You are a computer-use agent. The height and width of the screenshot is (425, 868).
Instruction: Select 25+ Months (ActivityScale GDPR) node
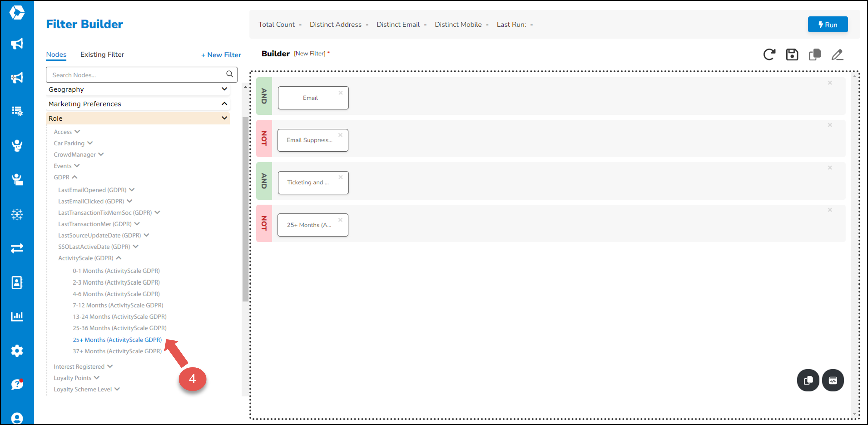coord(117,340)
